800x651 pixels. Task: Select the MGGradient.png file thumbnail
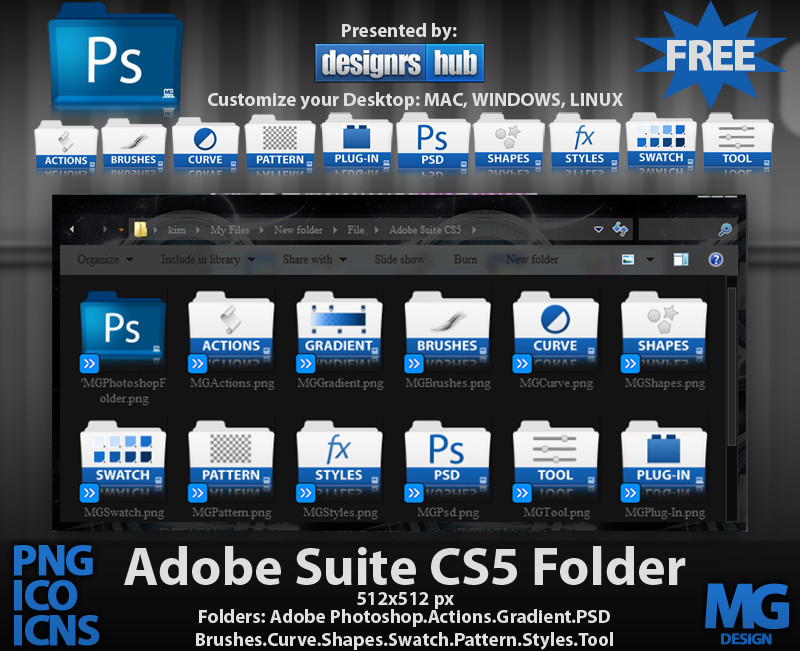pyautogui.click(x=339, y=331)
